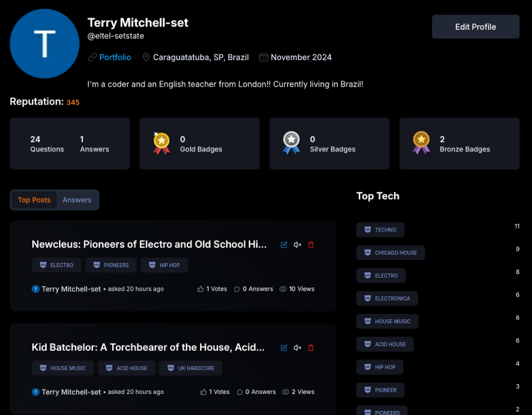Image resolution: width=532 pixels, height=415 pixels.
Task: Click the thumbs-up icon on Newcleus post
Action: click(201, 289)
